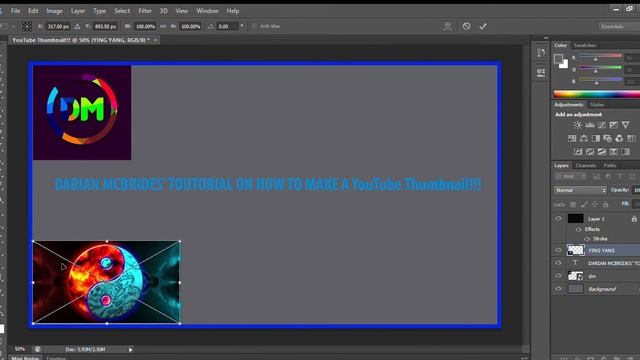This screenshot has width=640, height=360.
Task: Click the X position field
Action: 58,27
